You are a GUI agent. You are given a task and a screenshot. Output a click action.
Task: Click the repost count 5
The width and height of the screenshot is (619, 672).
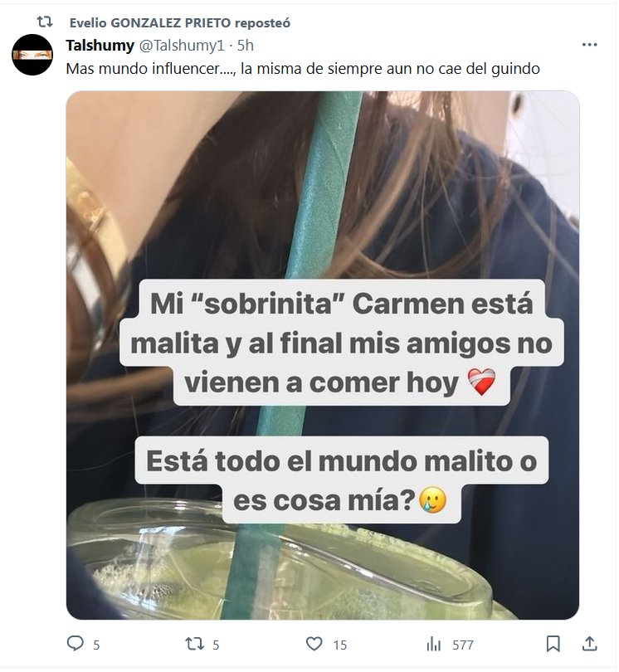tap(216, 645)
